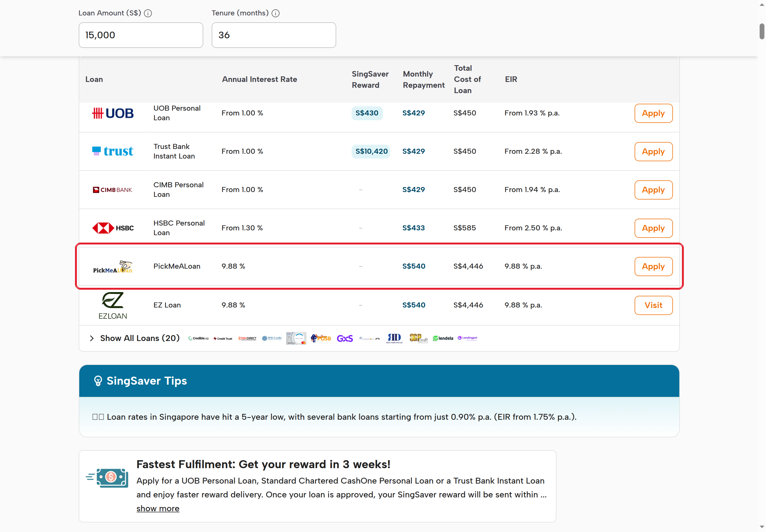Viewport: 766px width, 532px height.
Task: Click the 'show more' link
Action: (x=158, y=509)
